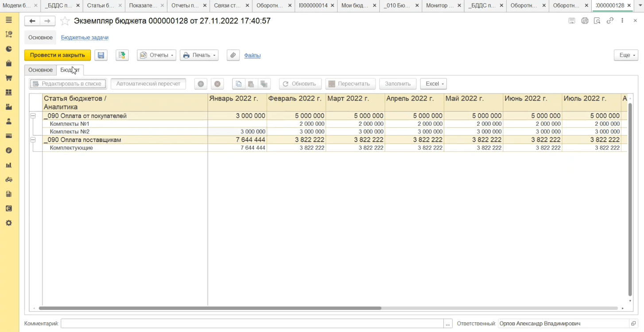Viewport: 644px width, 332px height.
Task: Open the Печать dropdown
Action: (199, 55)
